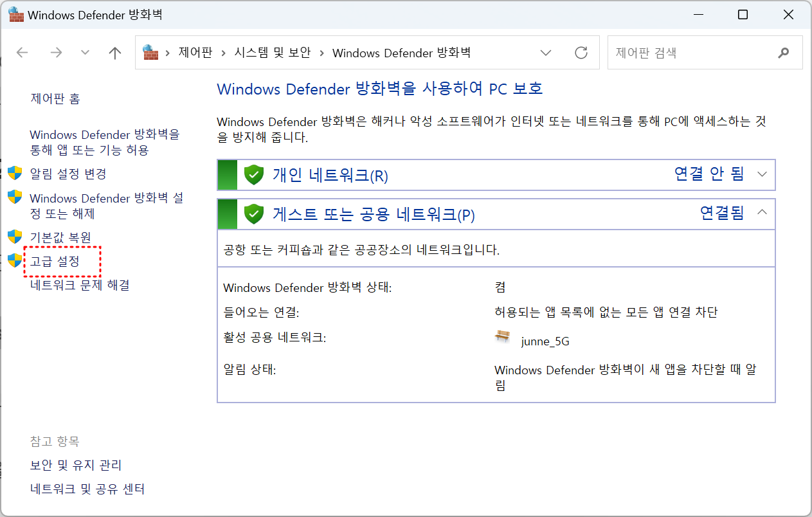Open 제어판 홈 link
The image size is (812, 517).
pos(55,99)
